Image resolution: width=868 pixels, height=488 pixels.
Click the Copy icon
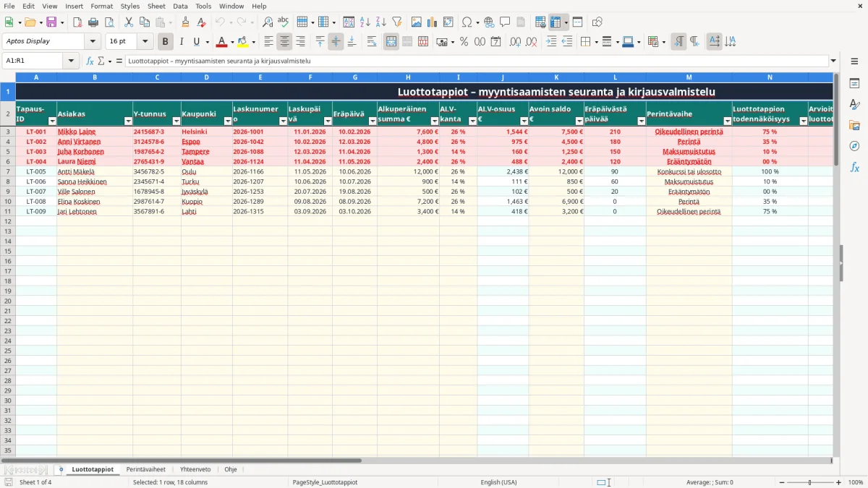pyautogui.click(x=145, y=22)
